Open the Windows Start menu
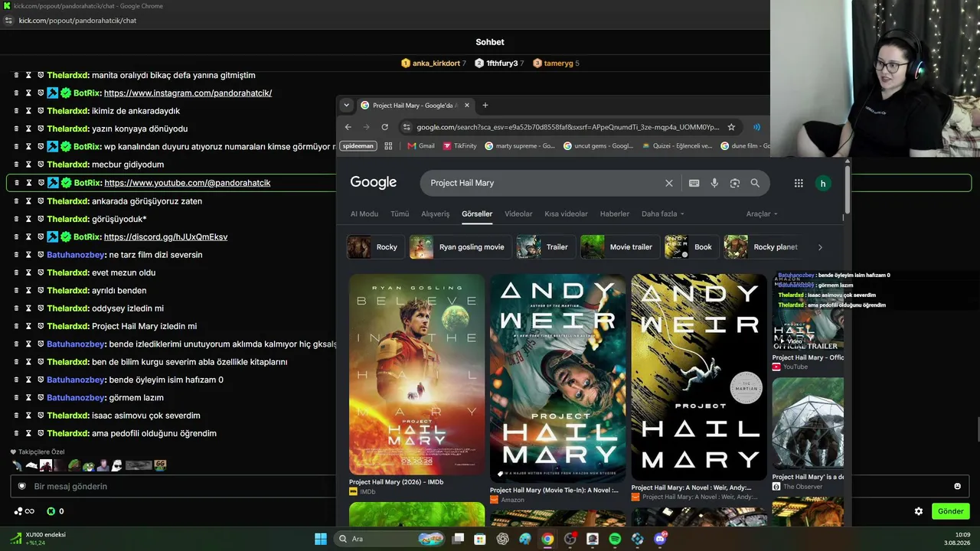The image size is (980, 551). pos(321,539)
